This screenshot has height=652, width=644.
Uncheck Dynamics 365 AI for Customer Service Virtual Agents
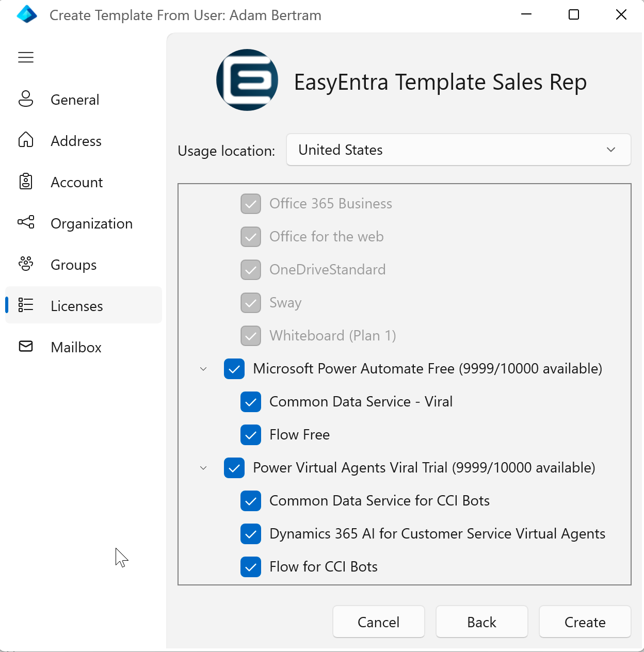251,534
